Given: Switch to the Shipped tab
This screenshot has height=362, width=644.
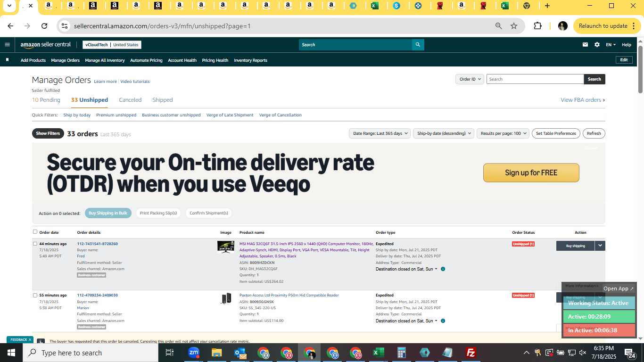Looking at the screenshot, I should 163,100.
